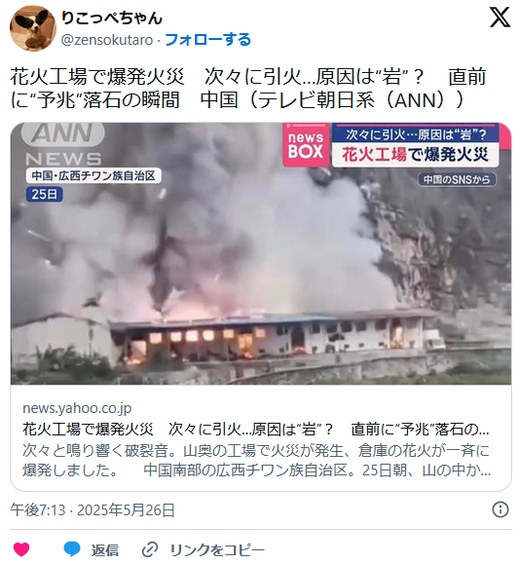This screenshot has height=564, width=520.
Task: Open the @zensokutaro handle
Action: [x=107, y=40]
